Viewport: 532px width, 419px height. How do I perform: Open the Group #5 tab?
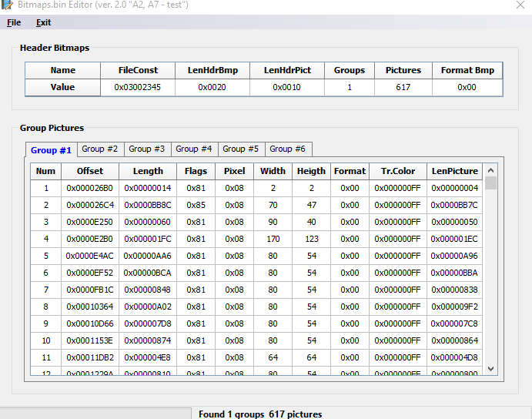(x=241, y=149)
